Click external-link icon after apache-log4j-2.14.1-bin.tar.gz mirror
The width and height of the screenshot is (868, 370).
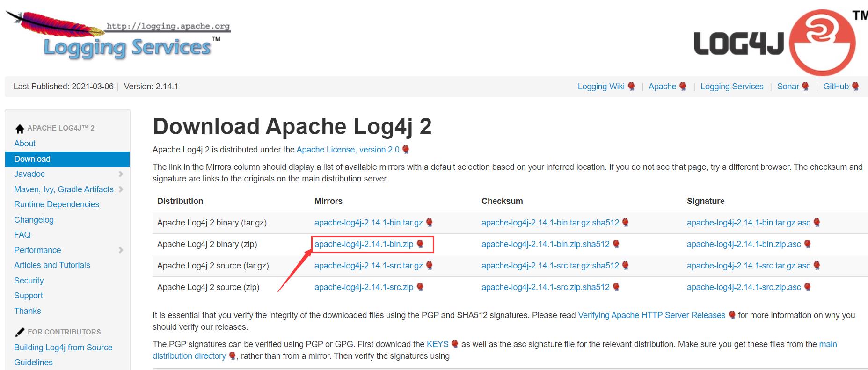(429, 223)
